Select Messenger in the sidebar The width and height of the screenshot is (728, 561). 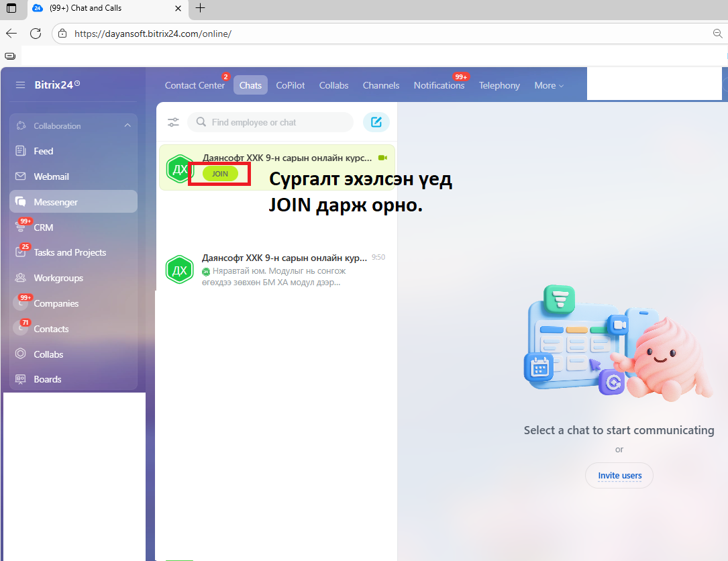[73, 201]
